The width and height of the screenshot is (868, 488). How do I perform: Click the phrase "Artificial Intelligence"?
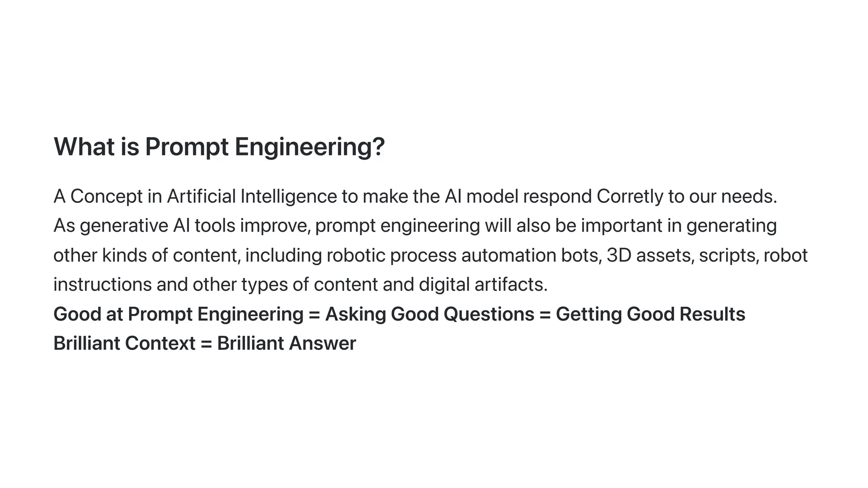252,196
